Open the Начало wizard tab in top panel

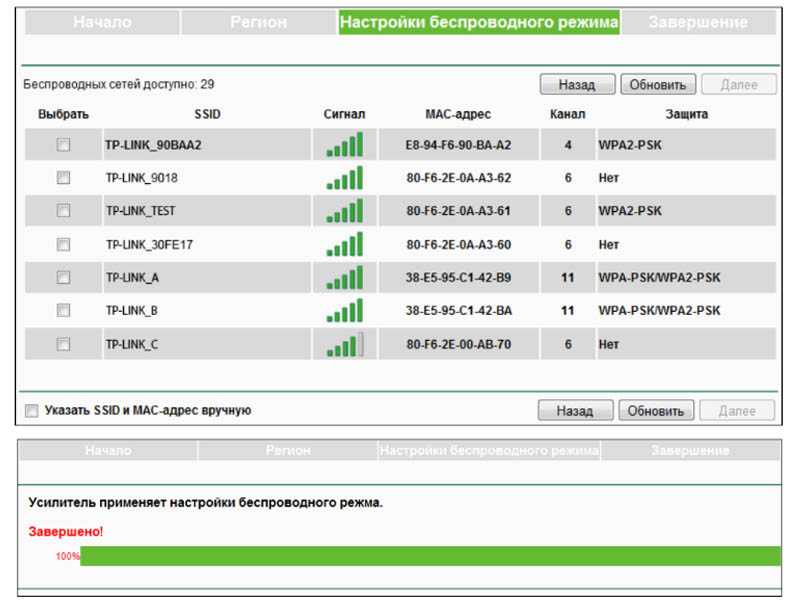click(x=102, y=22)
